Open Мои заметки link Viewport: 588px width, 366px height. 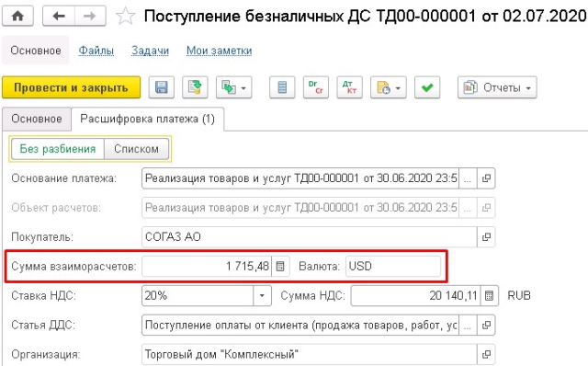219,51
